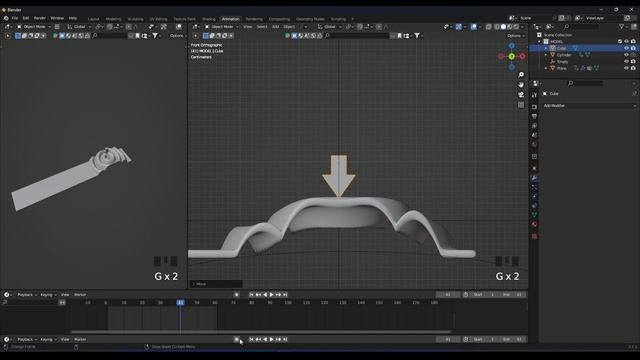The width and height of the screenshot is (640, 360).
Task: Click search field in left viewport header
Action: pyautogui.click(x=109, y=36)
